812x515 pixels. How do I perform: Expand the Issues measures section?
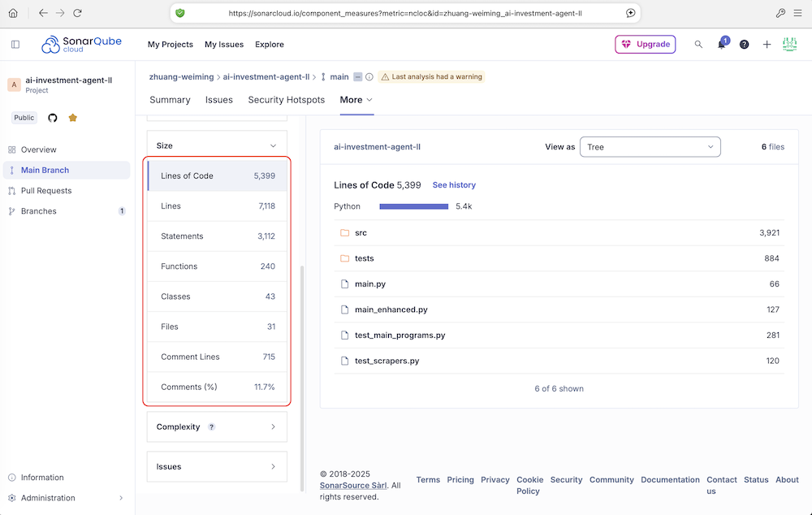tap(217, 466)
